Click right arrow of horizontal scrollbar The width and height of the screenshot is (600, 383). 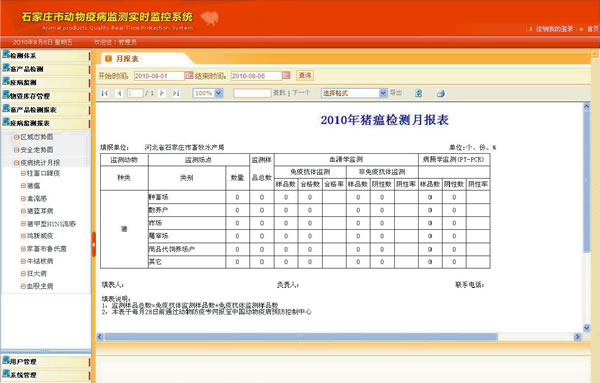click(x=578, y=337)
